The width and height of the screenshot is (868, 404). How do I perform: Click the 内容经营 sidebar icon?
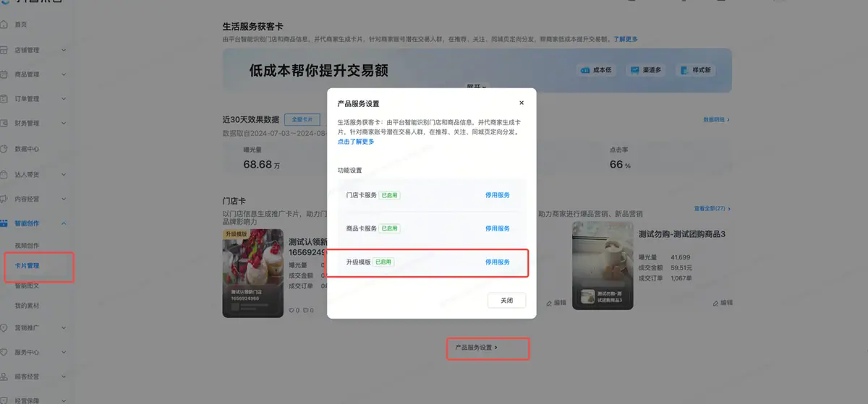tap(4, 199)
